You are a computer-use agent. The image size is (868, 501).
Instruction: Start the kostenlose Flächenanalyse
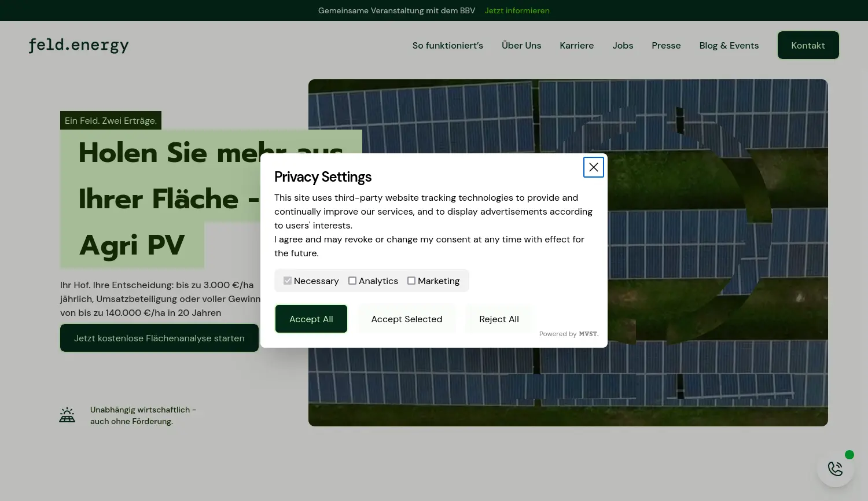[159, 338]
